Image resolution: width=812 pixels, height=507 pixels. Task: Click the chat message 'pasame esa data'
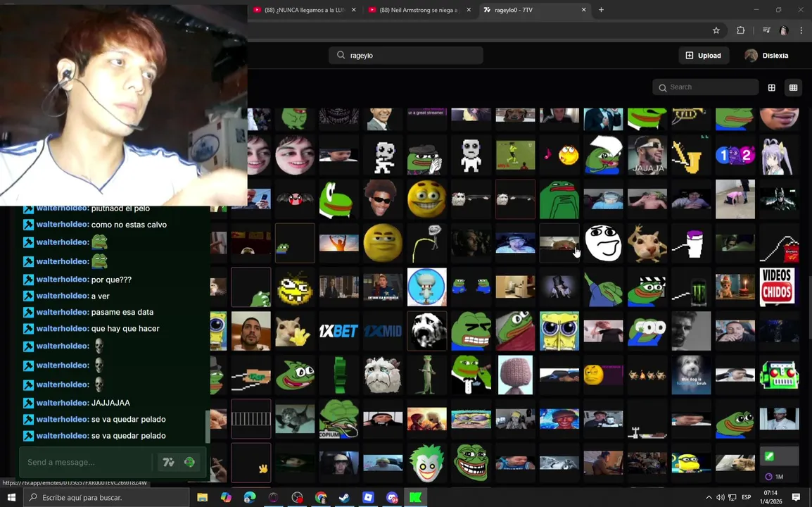pyautogui.click(x=122, y=312)
